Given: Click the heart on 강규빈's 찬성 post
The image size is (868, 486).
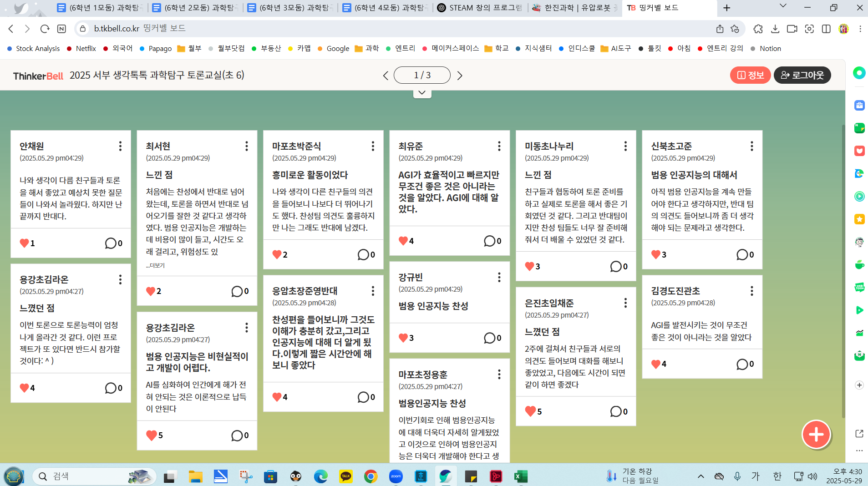Looking at the screenshot, I should tap(403, 338).
